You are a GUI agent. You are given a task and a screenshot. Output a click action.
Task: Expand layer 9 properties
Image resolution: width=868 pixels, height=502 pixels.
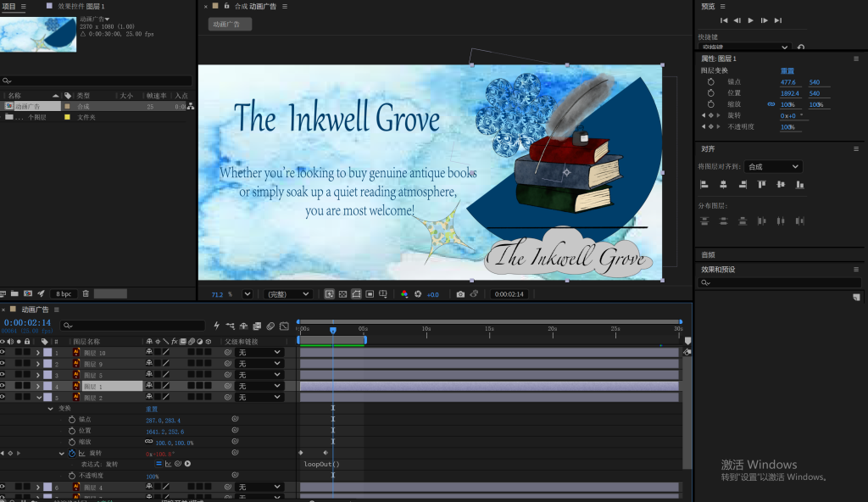(38, 364)
